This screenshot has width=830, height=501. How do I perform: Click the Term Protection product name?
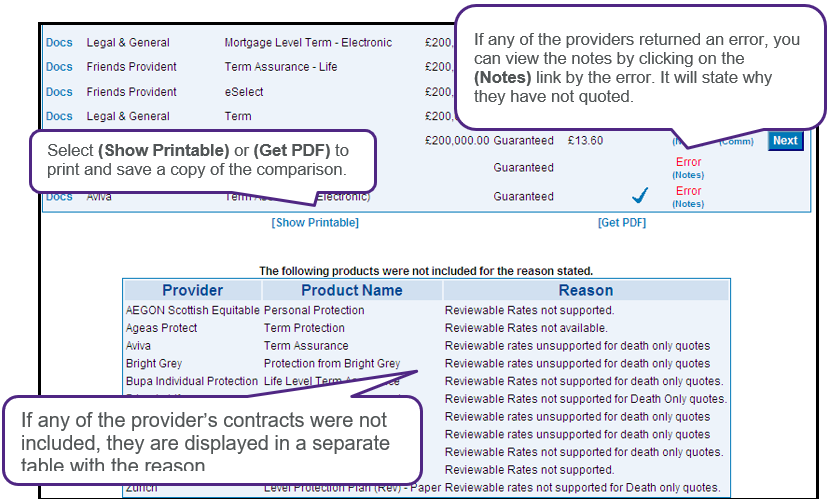304,328
